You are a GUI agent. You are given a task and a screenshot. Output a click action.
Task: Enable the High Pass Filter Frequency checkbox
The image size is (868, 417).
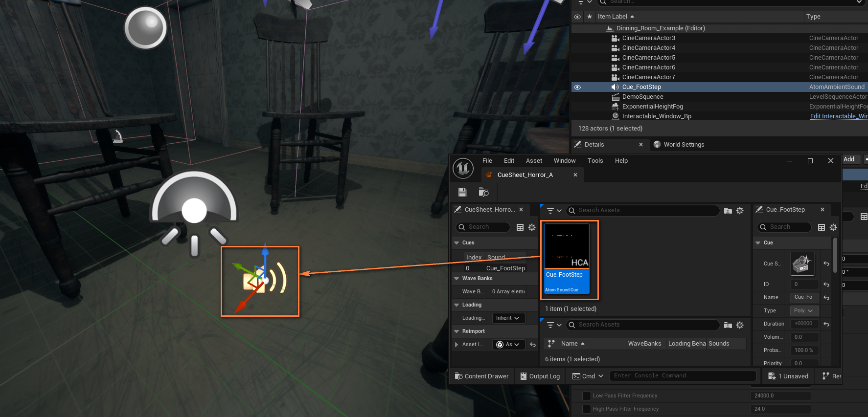587,409
